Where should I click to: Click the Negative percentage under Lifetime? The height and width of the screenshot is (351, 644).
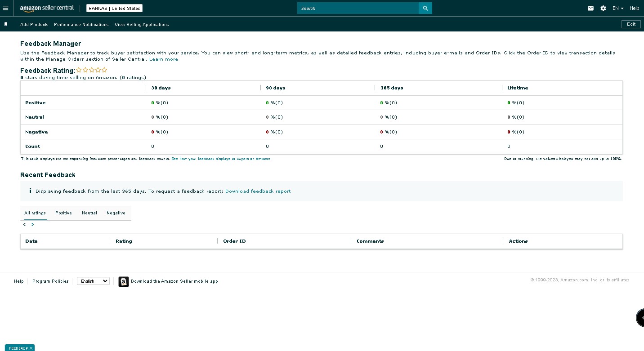516,132
